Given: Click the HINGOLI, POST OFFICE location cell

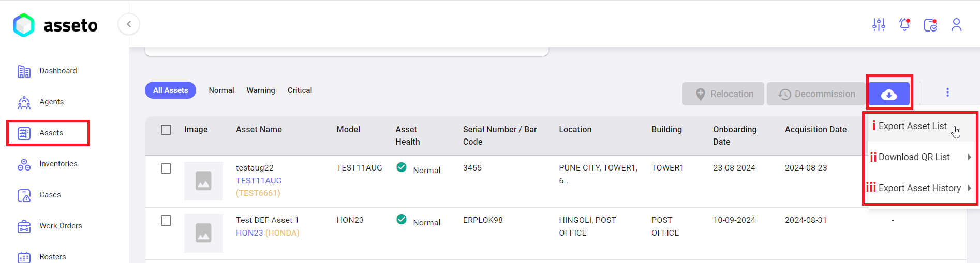Looking at the screenshot, I should (x=587, y=226).
